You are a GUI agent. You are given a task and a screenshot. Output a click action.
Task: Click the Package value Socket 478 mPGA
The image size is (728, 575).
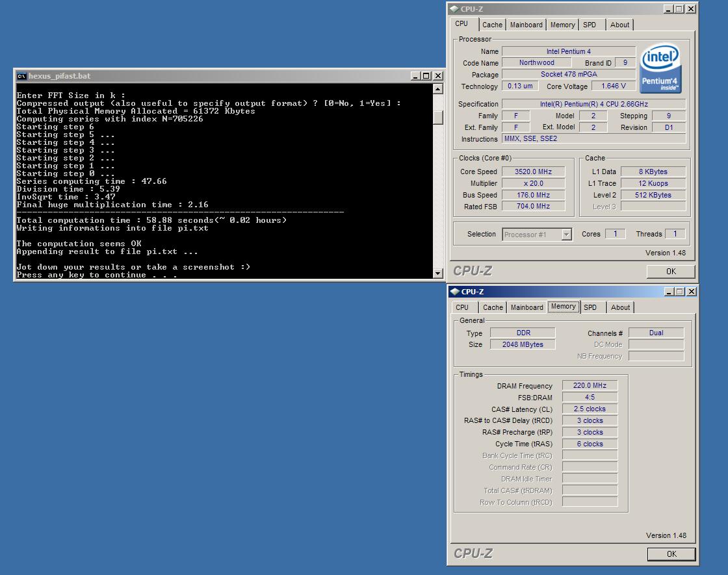click(568, 74)
